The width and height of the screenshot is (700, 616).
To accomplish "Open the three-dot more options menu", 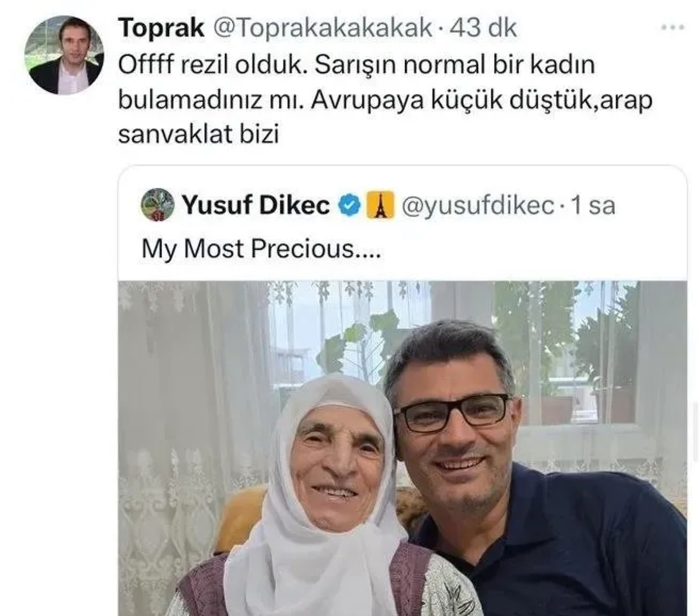I will [x=672, y=27].
